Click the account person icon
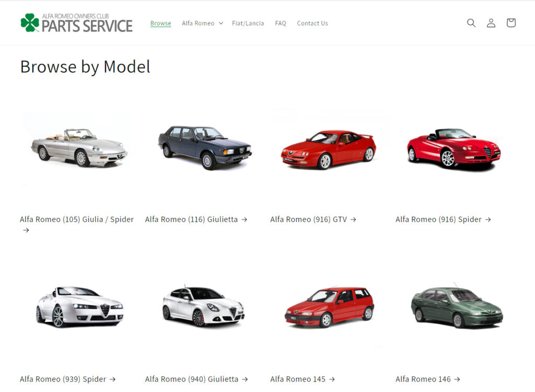This screenshot has height=392, width=535. pos(491,22)
